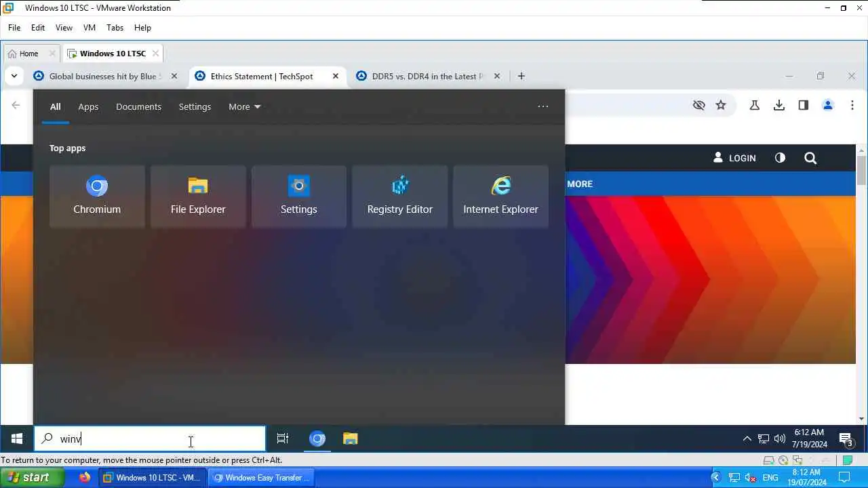Select the Apps search filter

coord(88,106)
